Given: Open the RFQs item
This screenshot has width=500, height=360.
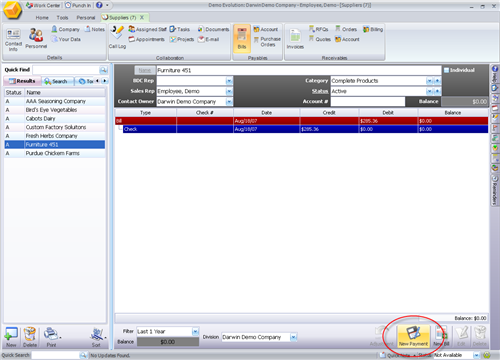Looking at the screenshot, I should point(318,29).
